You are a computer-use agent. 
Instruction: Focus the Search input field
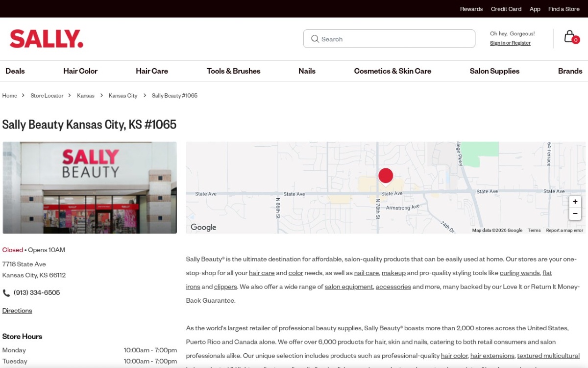pyautogui.click(x=389, y=39)
